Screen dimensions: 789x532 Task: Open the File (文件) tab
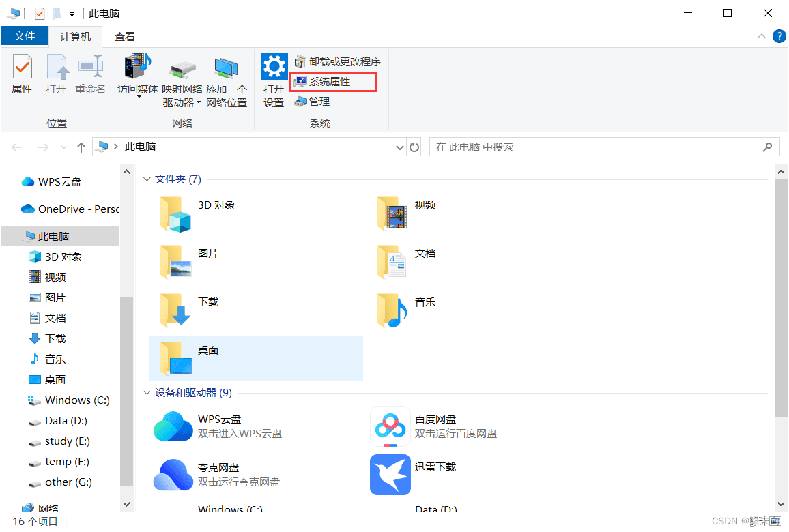point(25,36)
